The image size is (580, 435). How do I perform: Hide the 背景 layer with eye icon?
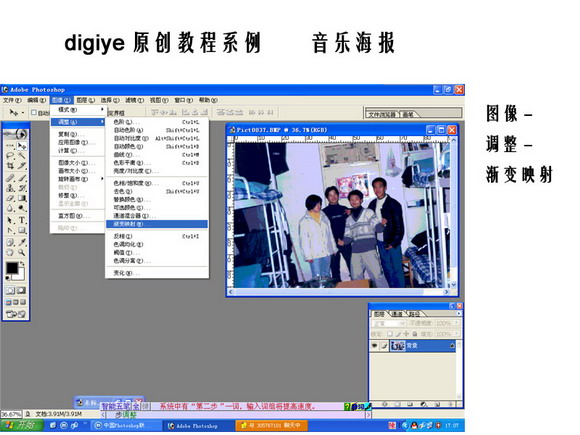[374, 345]
